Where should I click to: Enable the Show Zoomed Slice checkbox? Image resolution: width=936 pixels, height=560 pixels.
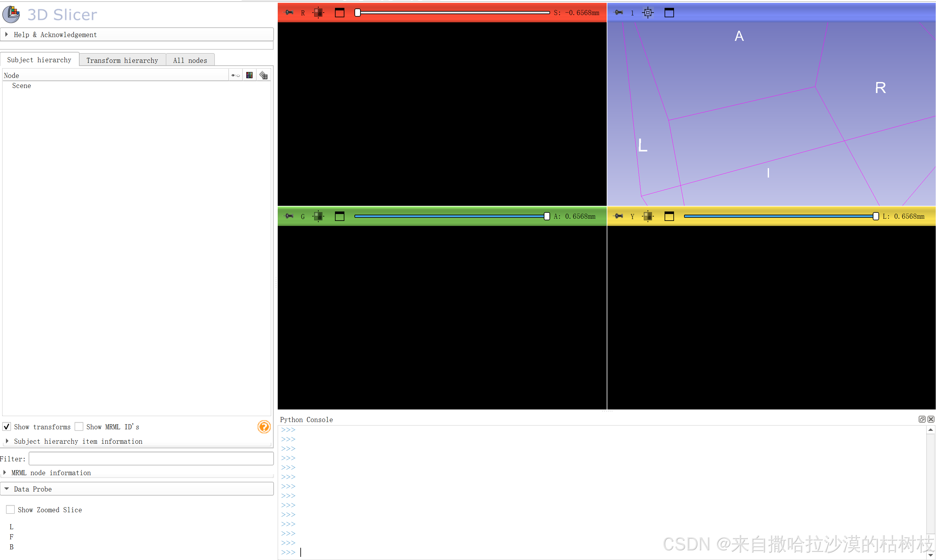[x=10, y=509]
